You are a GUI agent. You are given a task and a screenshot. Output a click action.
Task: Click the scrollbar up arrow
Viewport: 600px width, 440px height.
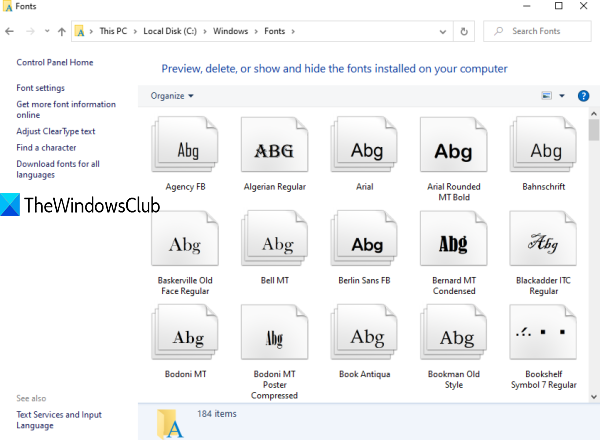[593, 114]
